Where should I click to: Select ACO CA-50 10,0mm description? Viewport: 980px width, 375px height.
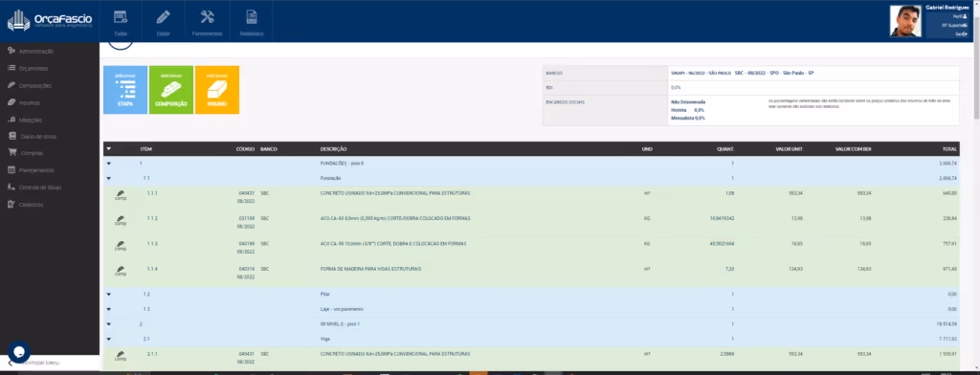tap(393, 243)
